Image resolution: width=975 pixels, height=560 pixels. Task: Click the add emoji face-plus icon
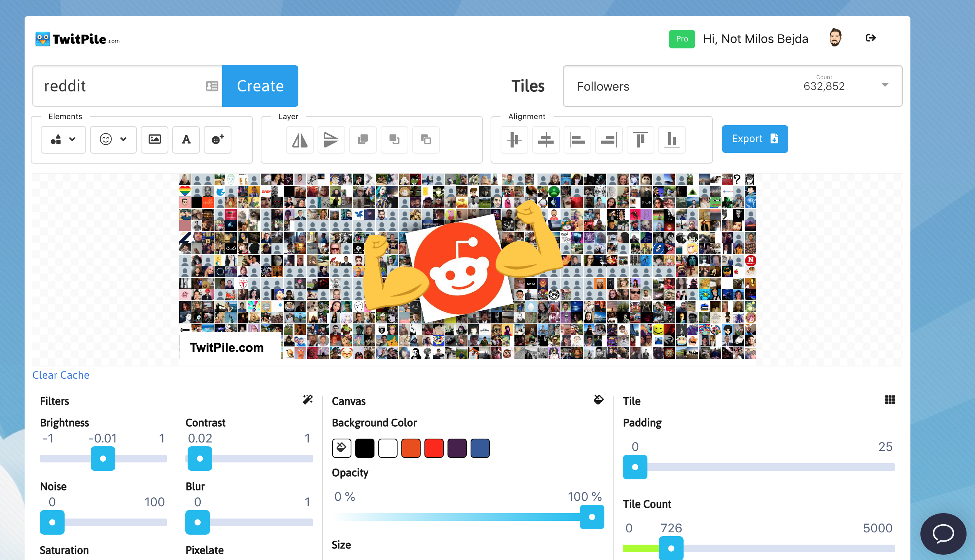tap(218, 139)
